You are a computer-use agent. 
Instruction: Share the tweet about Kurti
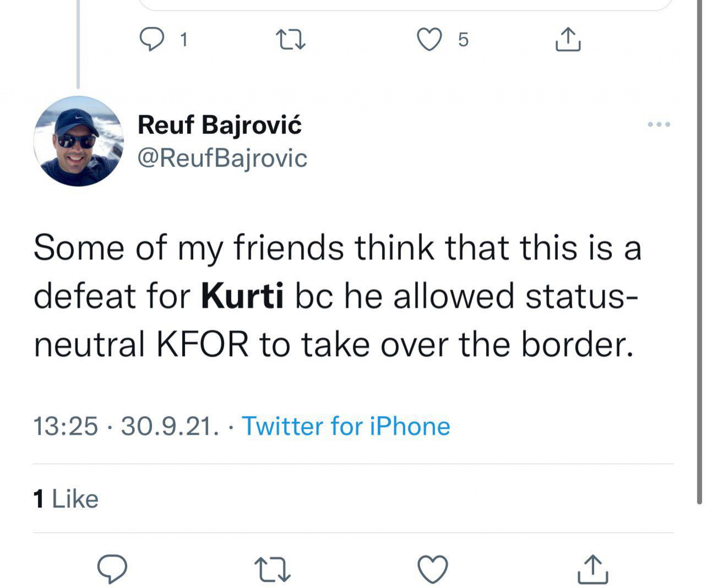(x=593, y=568)
